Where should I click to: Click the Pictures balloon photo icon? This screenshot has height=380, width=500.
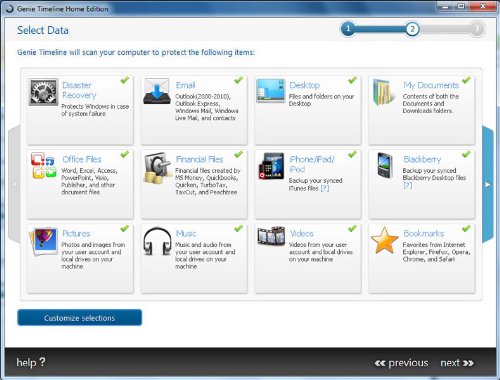44,241
